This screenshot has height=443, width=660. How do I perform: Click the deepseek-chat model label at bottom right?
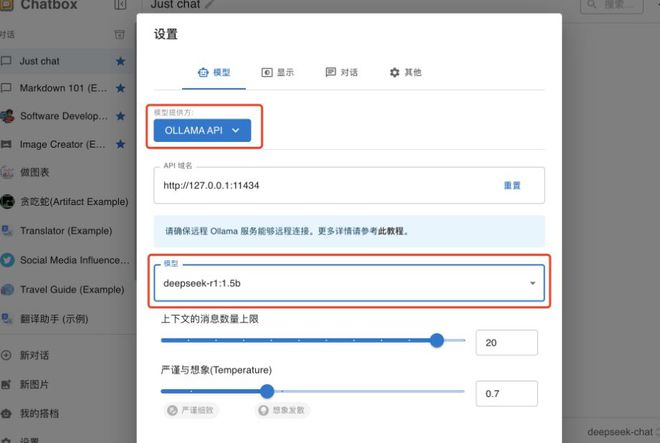[620, 432]
